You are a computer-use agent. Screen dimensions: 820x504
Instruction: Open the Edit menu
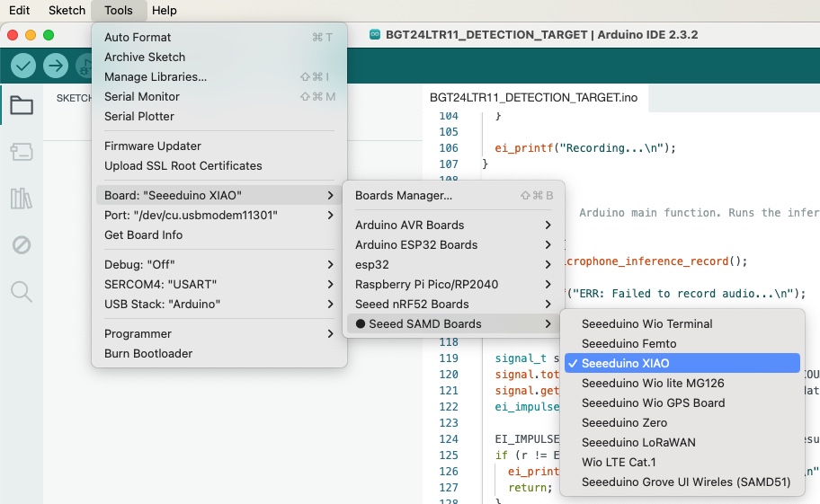pyautogui.click(x=20, y=11)
